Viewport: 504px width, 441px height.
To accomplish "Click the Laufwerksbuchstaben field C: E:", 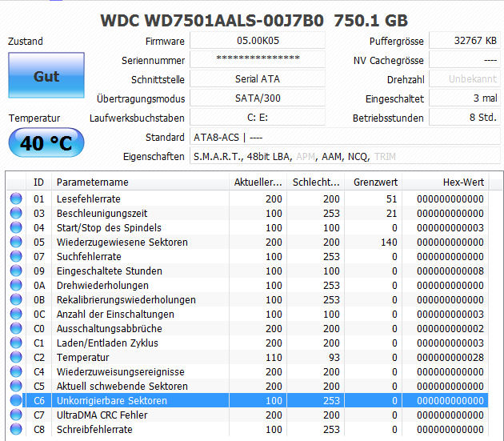I will 258,118.
